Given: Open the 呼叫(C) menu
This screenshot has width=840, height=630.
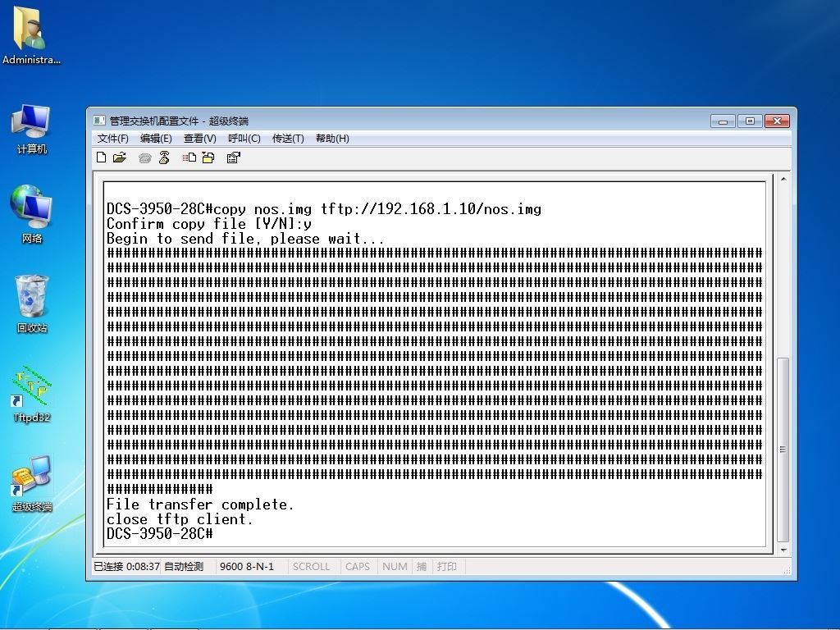Looking at the screenshot, I should tap(244, 139).
